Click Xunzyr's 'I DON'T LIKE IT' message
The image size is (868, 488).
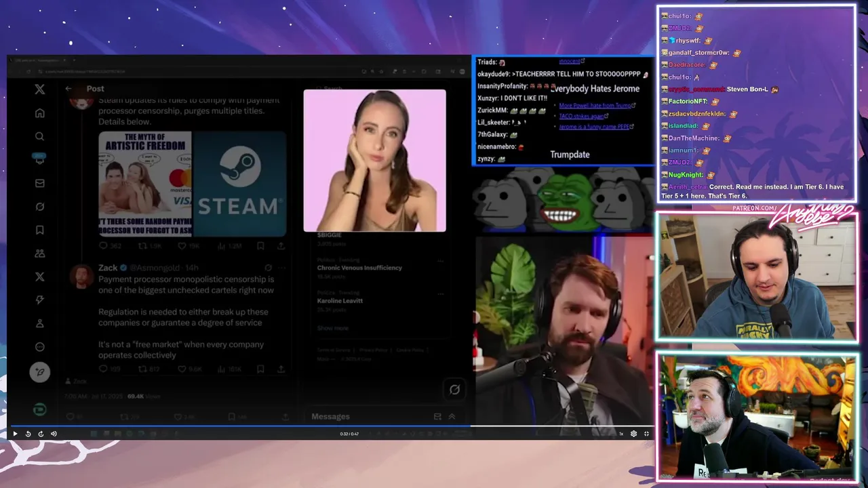[512, 98]
